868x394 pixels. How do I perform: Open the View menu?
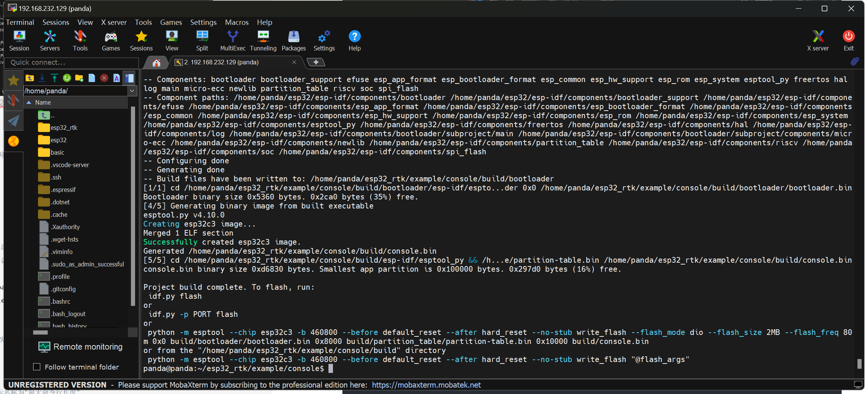point(85,22)
